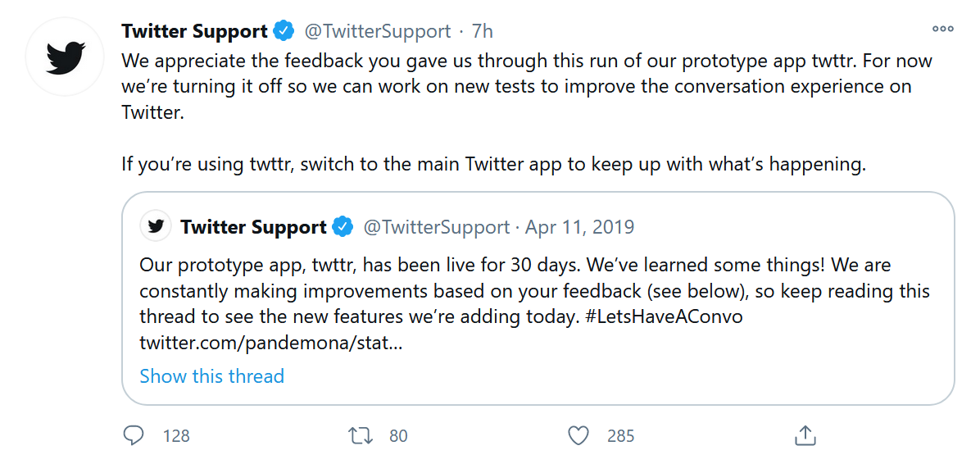Image resolution: width=980 pixels, height=464 pixels.
Task: Click verified badge in quoted tweet
Action: coord(343,227)
